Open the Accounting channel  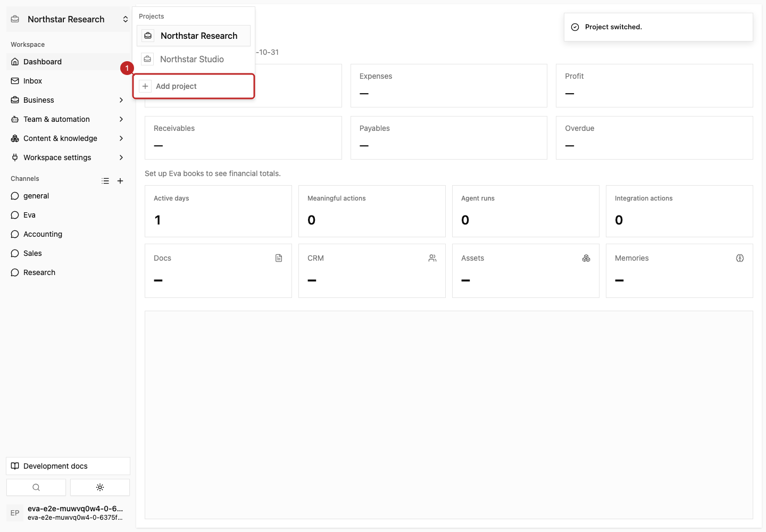pyautogui.click(x=68, y=234)
